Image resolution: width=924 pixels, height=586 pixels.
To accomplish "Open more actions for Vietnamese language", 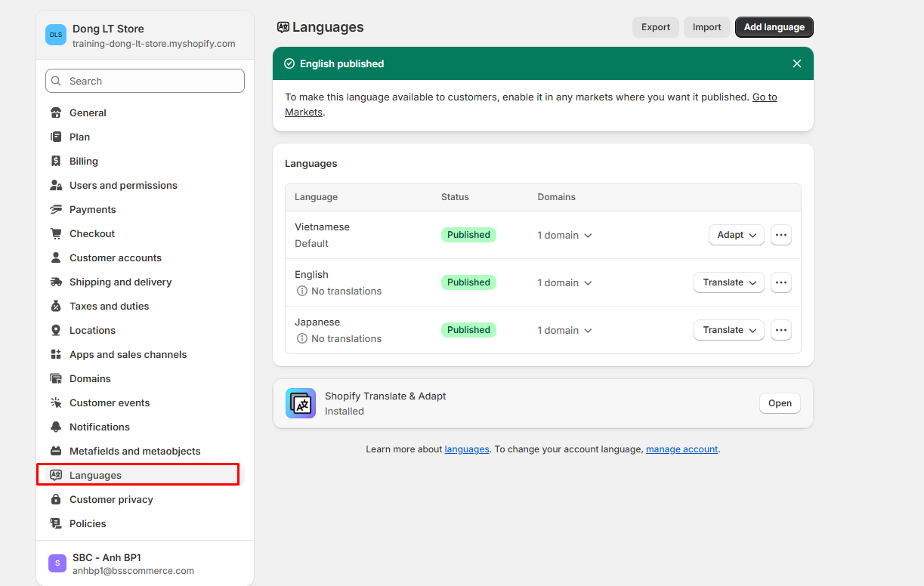I will [780, 235].
